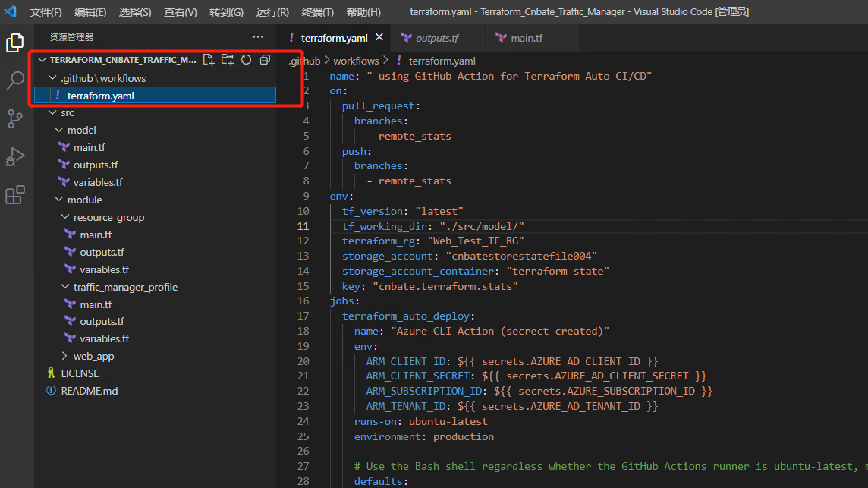Open the 帮助(H) menu
This screenshot has height=488, width=868.
(x=363, y=12)
